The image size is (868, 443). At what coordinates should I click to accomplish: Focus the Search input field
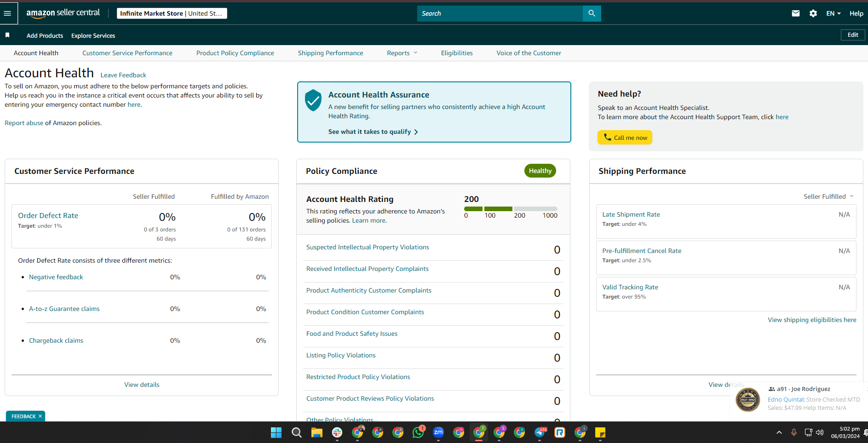[500, 13]
